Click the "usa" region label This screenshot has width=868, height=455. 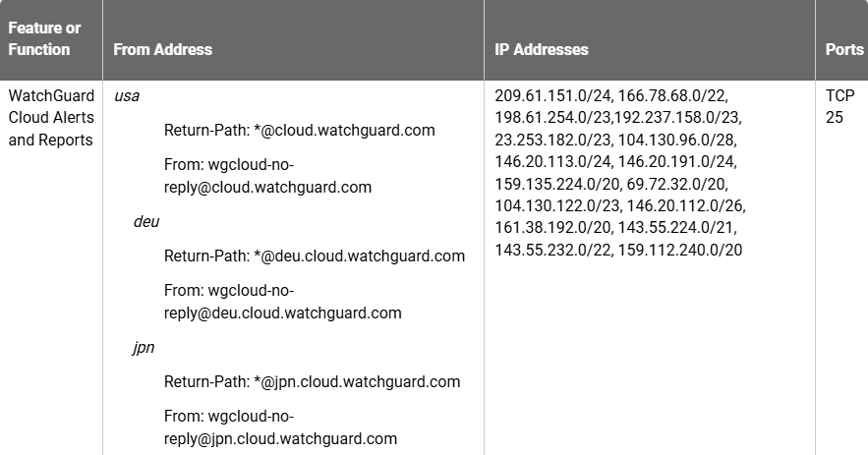128,96
